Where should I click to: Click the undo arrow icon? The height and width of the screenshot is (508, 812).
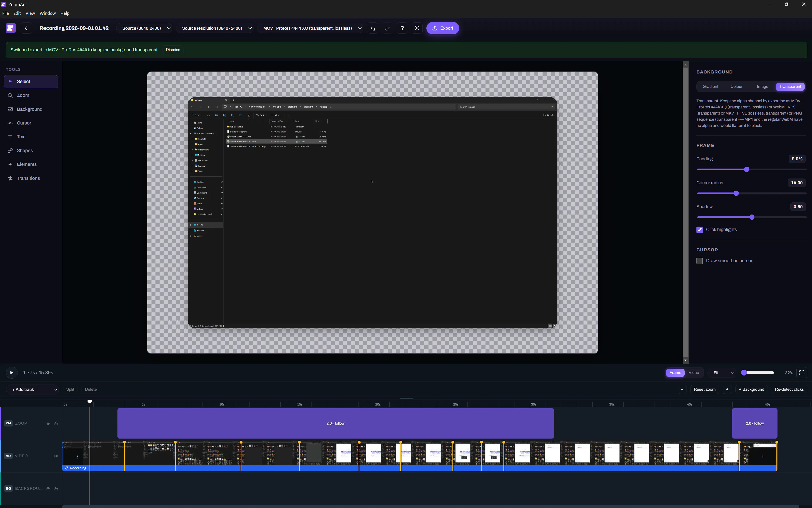coord(372,28)
